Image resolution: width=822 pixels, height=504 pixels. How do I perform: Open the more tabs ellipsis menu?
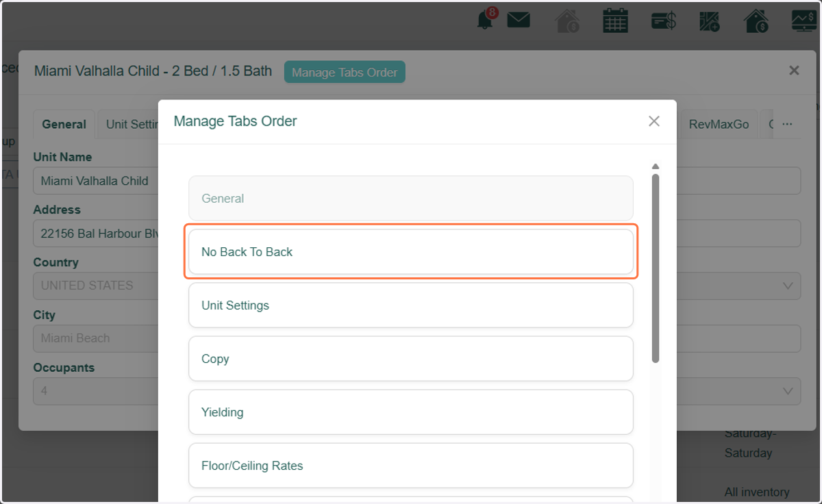tap(787, 125)
